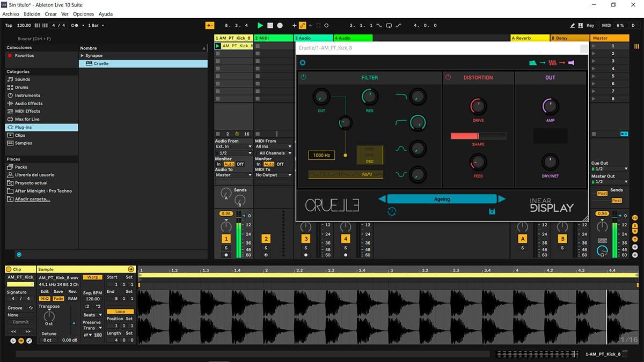This screenshot has width=644, height=362.
Task: Open the Sounds category in browser
Action: (23, 79)
